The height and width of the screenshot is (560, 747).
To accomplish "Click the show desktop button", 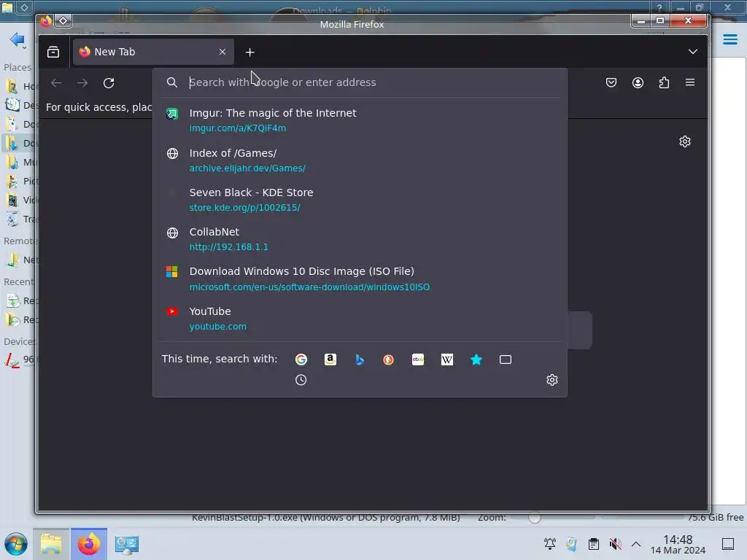I will point(728,544).
